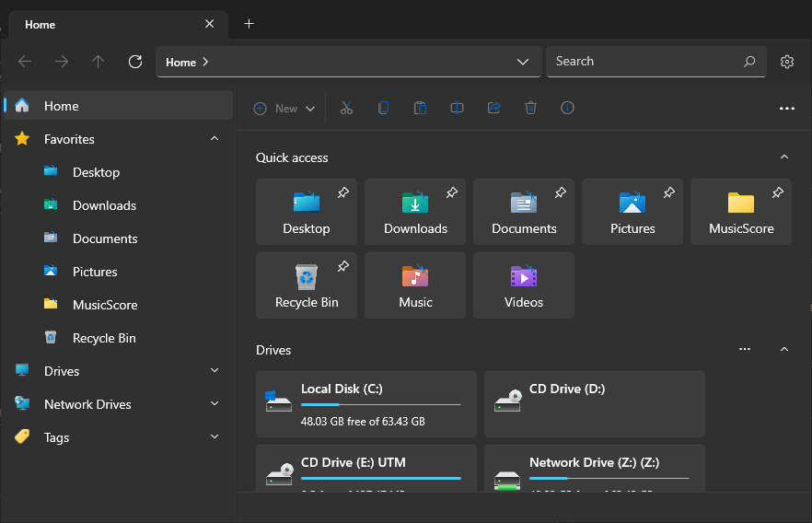
Task: Select the MusicScore folder card
Action: click(x=741, y=212)
